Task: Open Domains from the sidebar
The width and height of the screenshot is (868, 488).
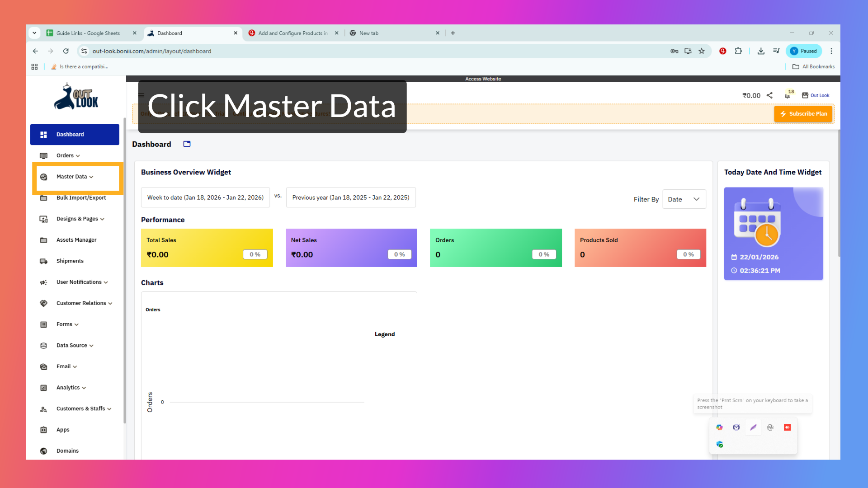Action: tap(67, 450)
